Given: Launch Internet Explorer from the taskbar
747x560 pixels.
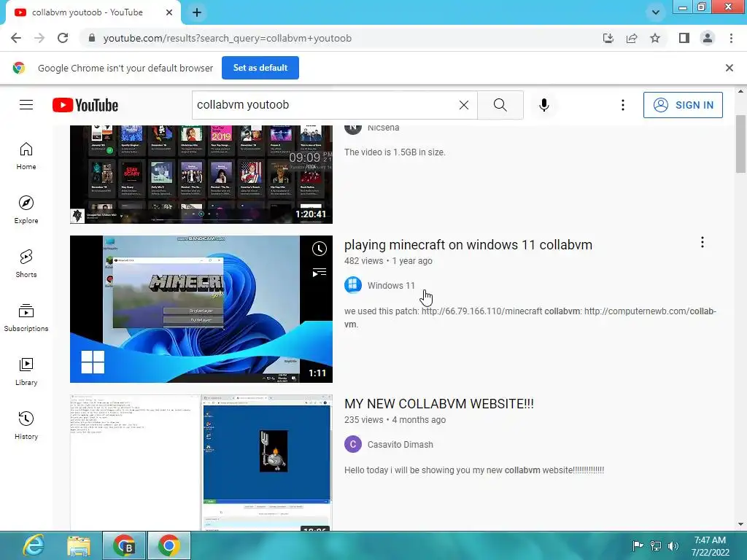Looking at the screenshot, I should tap(34, 545).
